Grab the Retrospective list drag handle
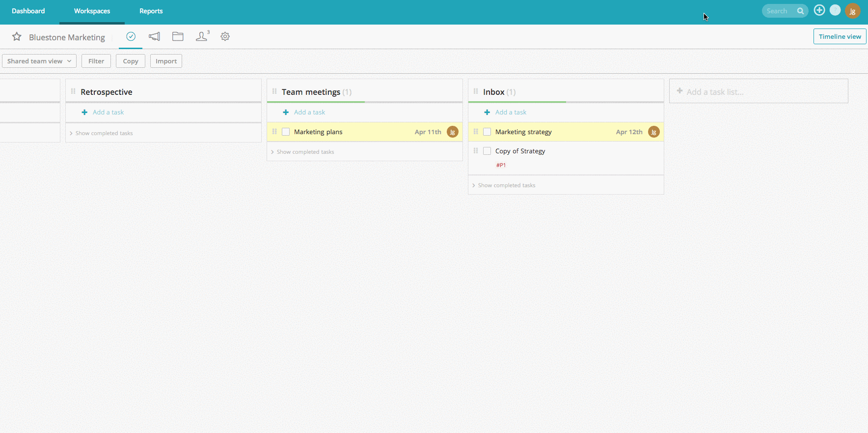The width and height of the screenshot is (868, 433). coord(73,91)
